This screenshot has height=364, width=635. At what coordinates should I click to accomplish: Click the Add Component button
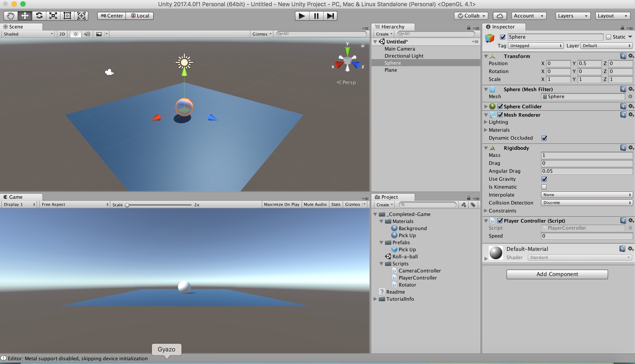click(557, 274)
